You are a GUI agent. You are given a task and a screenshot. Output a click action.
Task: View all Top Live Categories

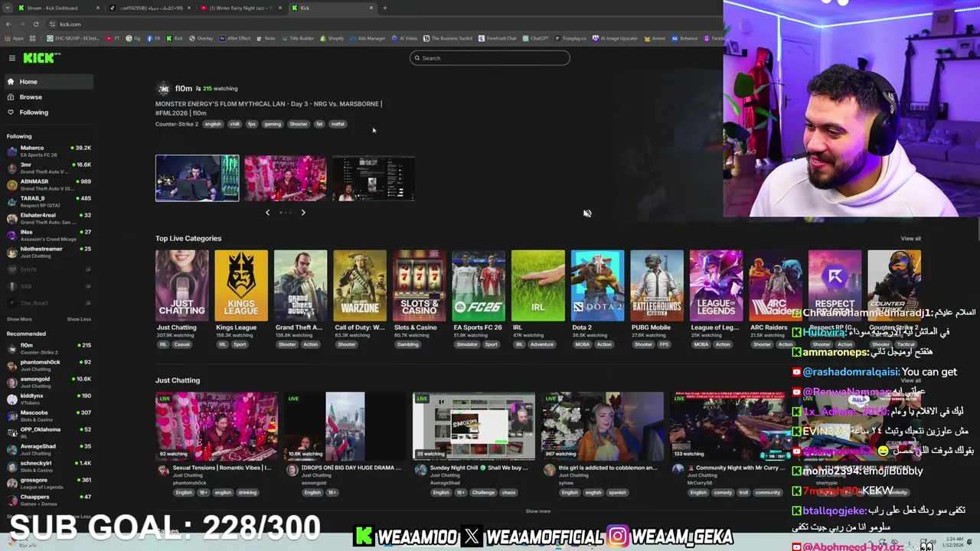pyautogui.click(x=910, y=239)
